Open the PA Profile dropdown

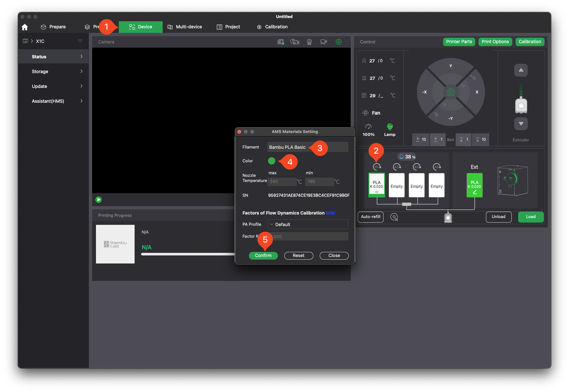[x=308, y=225]
